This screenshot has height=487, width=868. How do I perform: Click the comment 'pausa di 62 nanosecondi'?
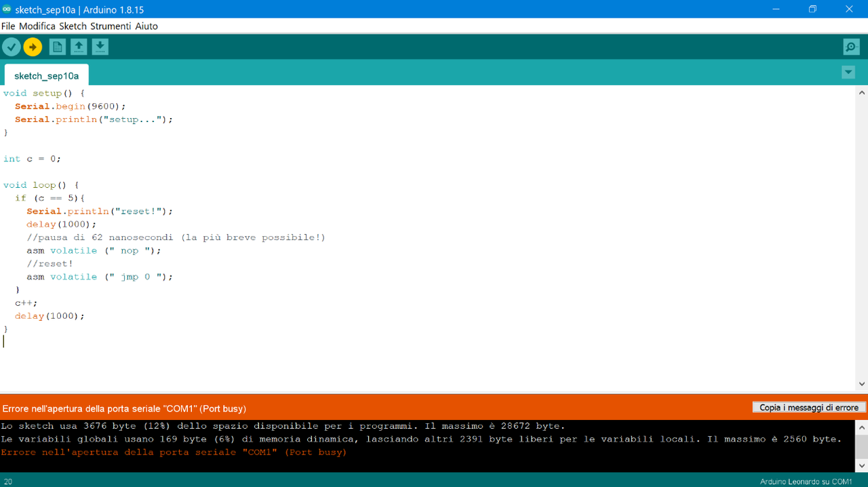point(176,237)
